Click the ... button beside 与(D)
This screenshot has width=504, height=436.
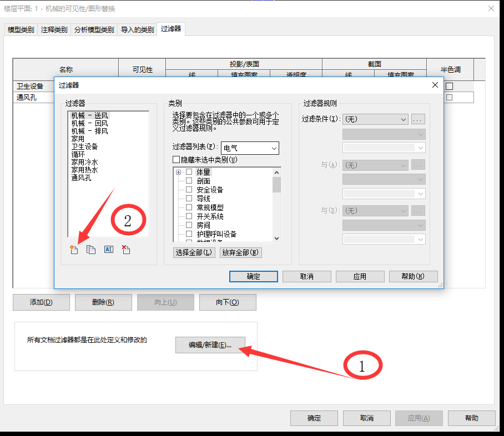[417, 211]
